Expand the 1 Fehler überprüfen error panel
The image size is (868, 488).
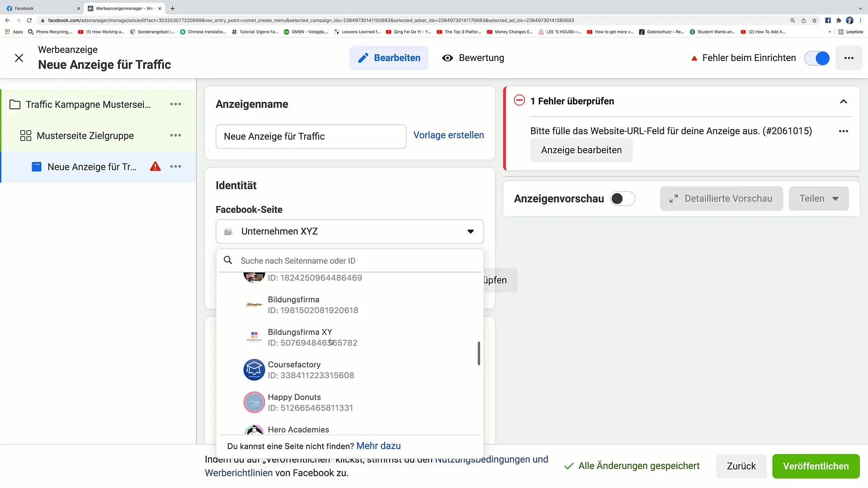[846, 101]
